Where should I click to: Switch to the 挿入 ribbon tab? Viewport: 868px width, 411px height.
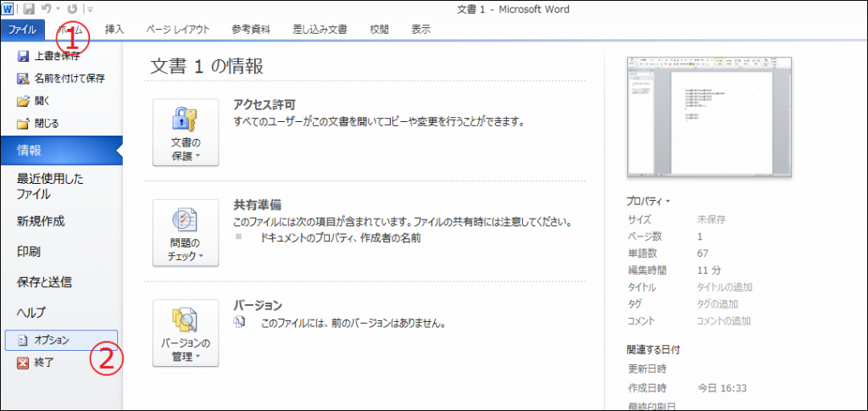(x=114, y=30)
